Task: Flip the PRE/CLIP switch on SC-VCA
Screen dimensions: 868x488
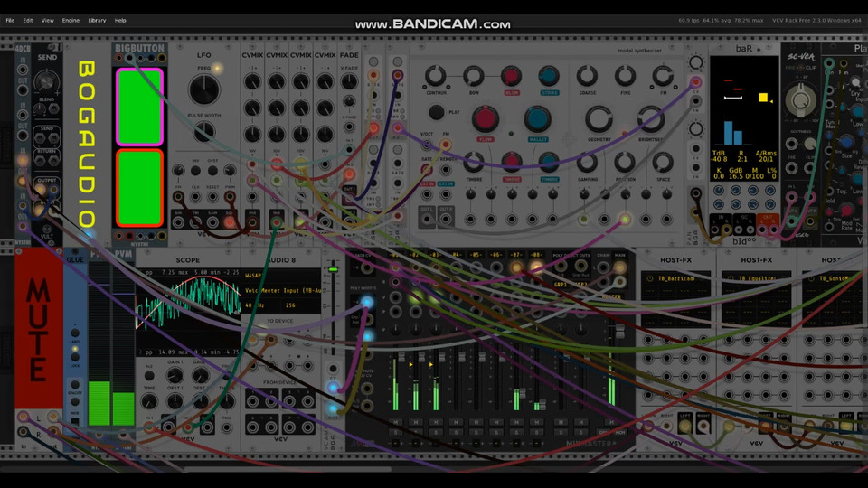Action: coord(800,68)
